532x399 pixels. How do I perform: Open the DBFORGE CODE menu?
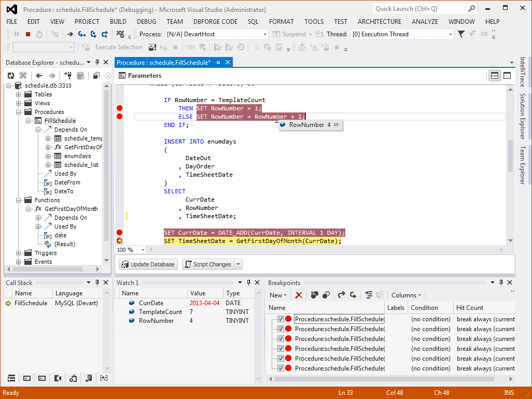coord(216,22)
